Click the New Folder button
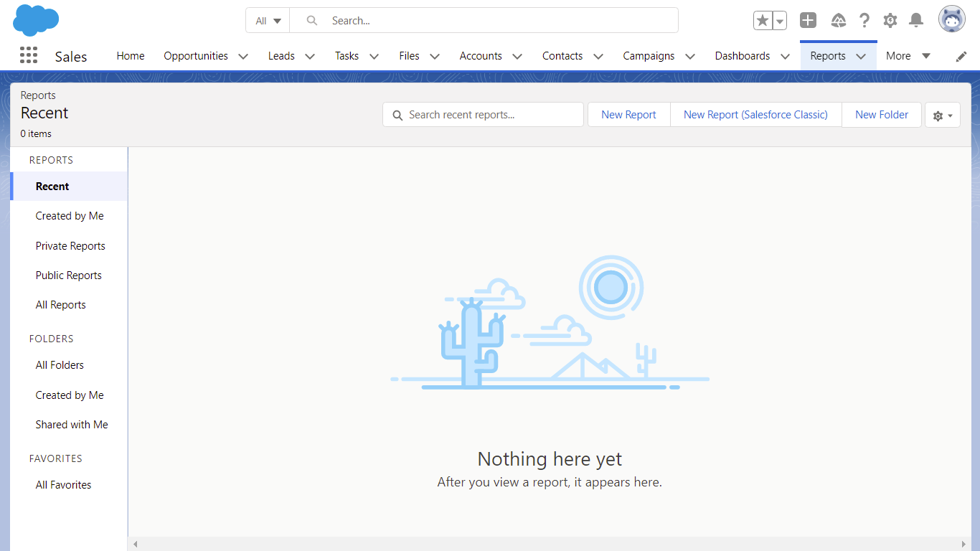 882,115
